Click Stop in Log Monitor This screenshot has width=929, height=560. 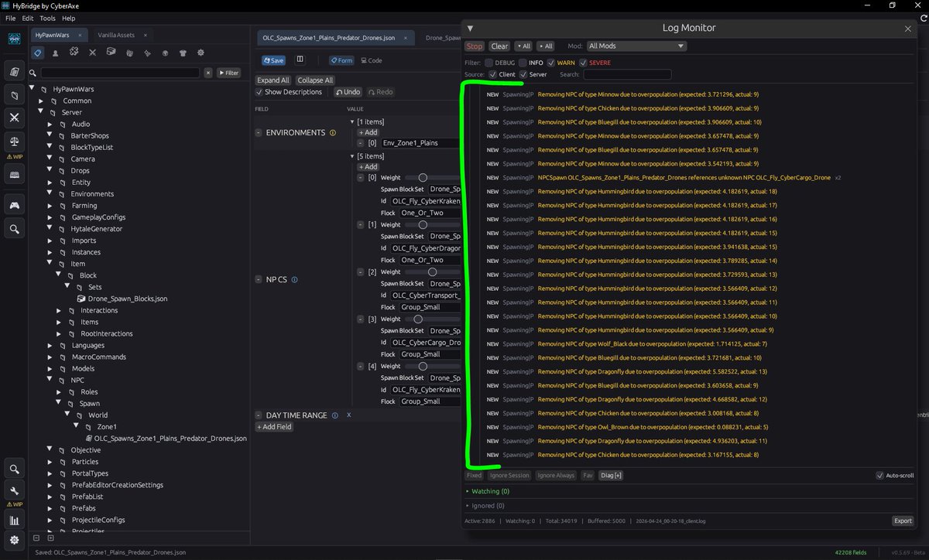click(x=475, y=46)
